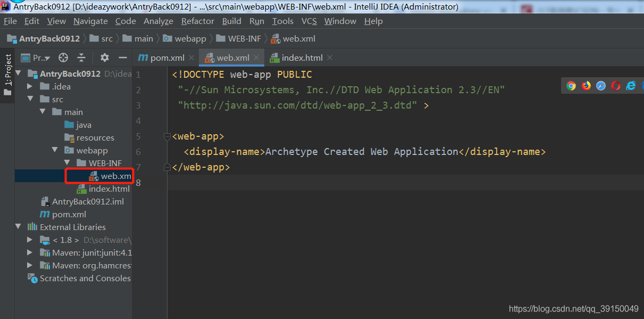Click AntryBack0912 in the navigation breadcrumb

(x=44, y=38)
